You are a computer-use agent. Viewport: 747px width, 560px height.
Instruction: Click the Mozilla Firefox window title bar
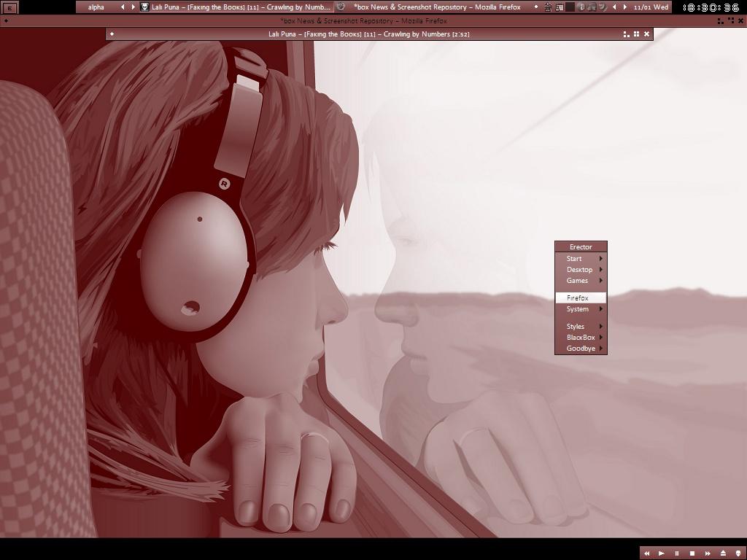tap(363, 21)
